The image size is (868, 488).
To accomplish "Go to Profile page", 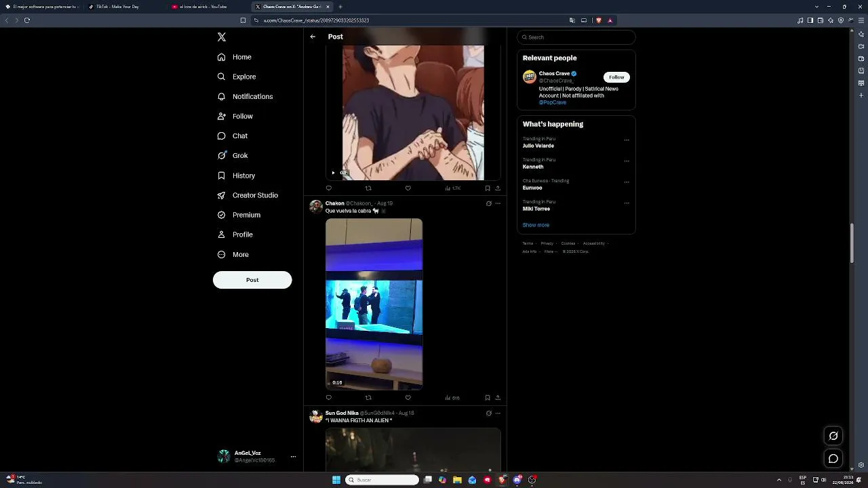I will point(235,235).
